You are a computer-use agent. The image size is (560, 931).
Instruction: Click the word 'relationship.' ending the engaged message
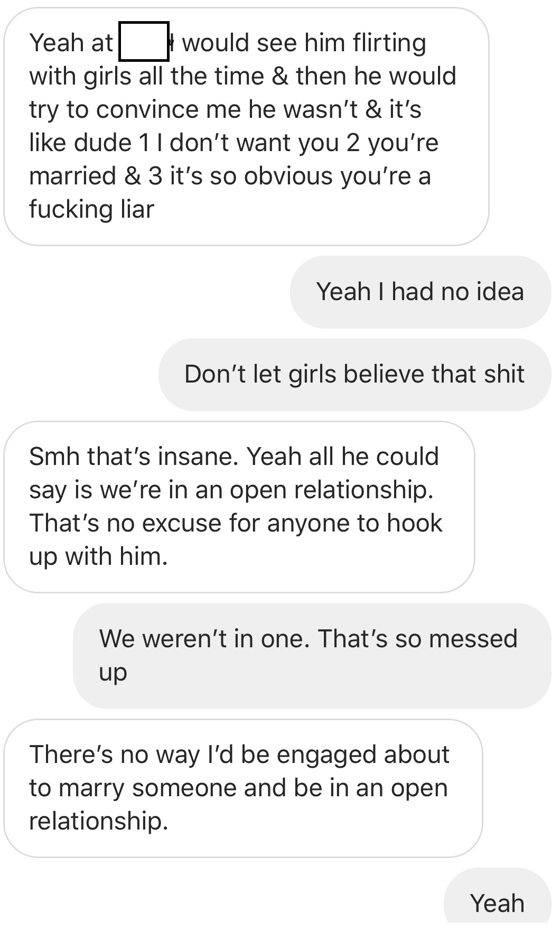click(99, 821)
